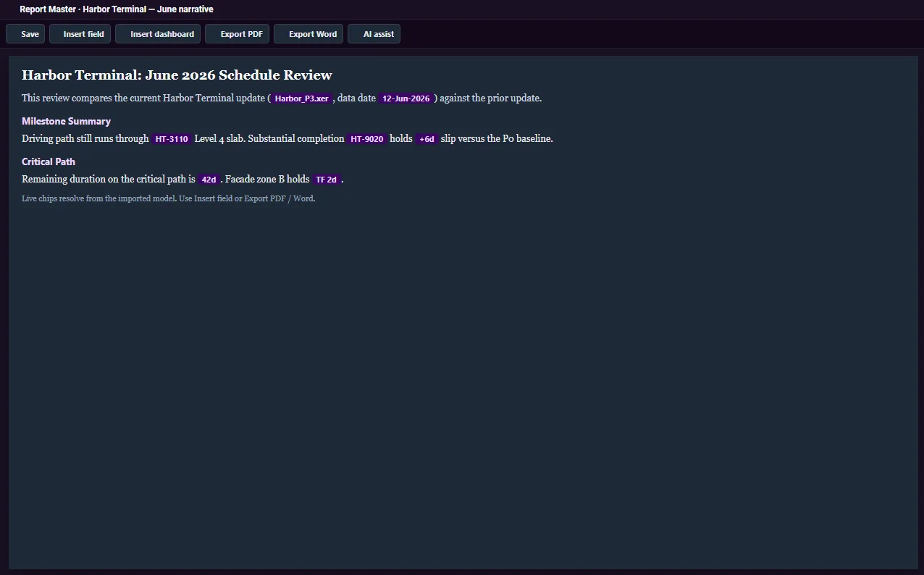924x575 pixels.
Task: Choose Insert dashboard in the toolbar
Action: click(x=158, y=34)
